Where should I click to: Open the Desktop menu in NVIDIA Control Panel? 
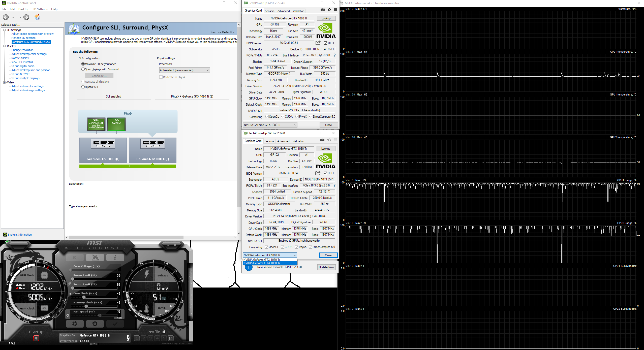pos(24,9)
